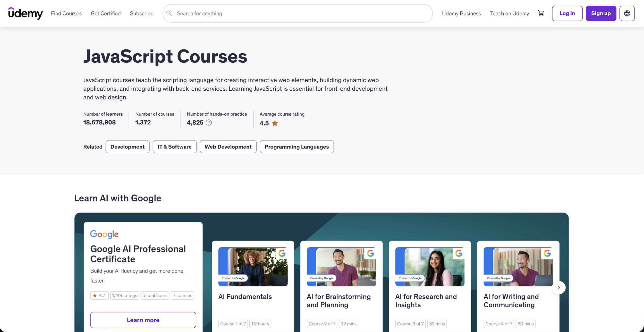Click the Course 3 of 7 badge
The height and width of the screenshot is (332, 644).
coord(410,324)
